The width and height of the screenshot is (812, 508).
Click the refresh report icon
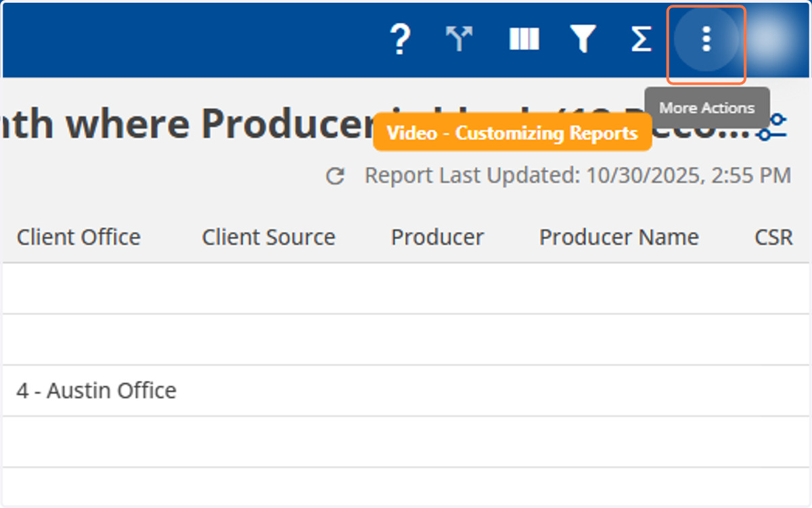pyautogui.click(x=336, y=177)
